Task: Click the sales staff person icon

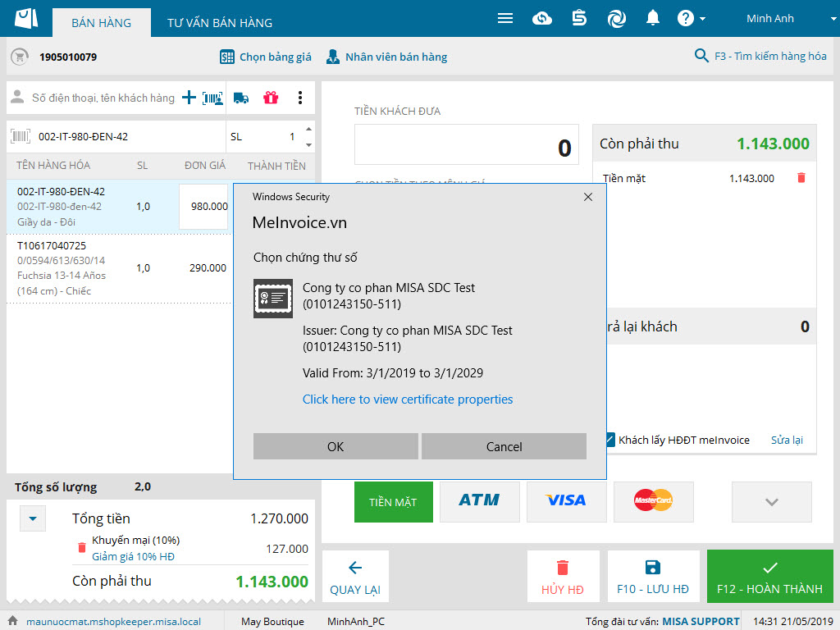Action: [333, 57]
